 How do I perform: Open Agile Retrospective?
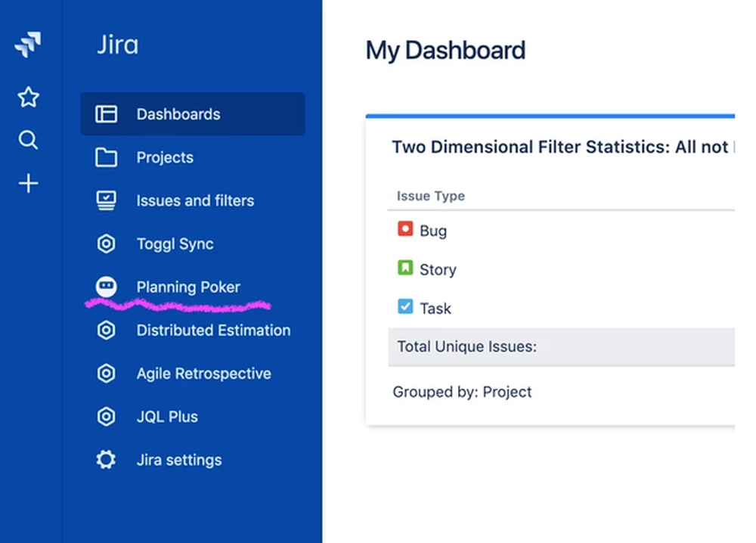[192, 374]
